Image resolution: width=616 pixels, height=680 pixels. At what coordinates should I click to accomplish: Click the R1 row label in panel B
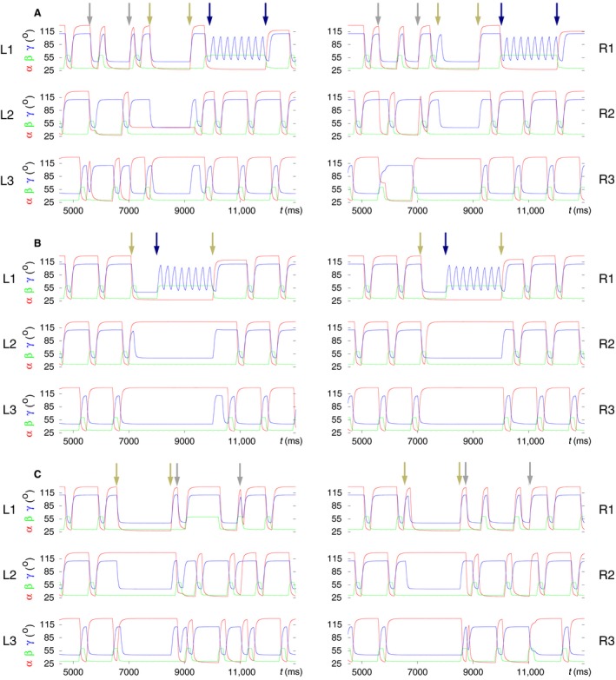(x=606, y=279)
